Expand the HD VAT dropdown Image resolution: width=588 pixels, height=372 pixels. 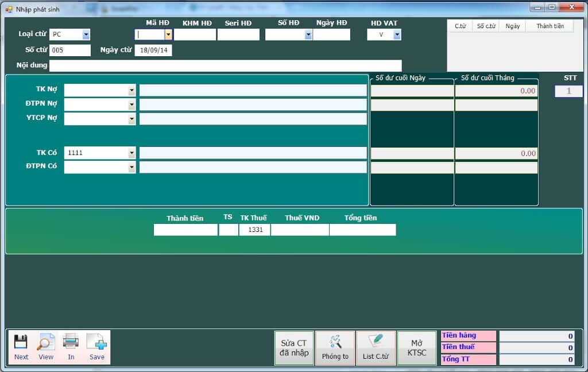[x=397, y=35]
